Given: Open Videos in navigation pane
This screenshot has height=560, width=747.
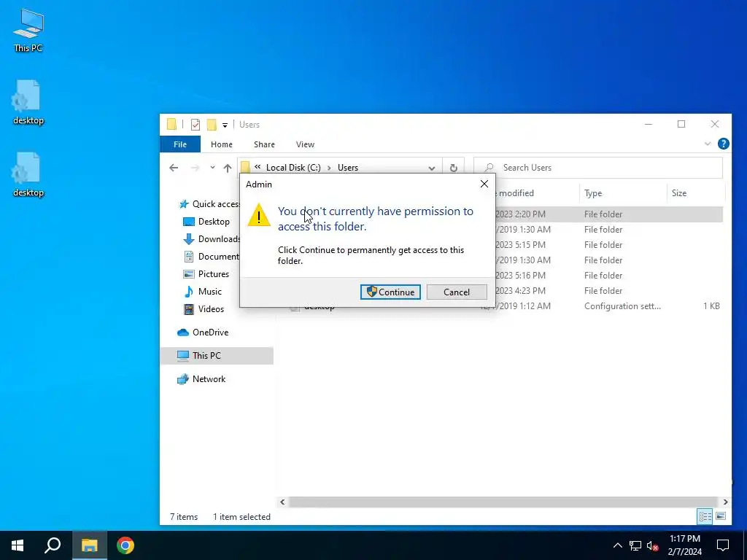Looking at the screenshot, I should [x=204, y=309].
